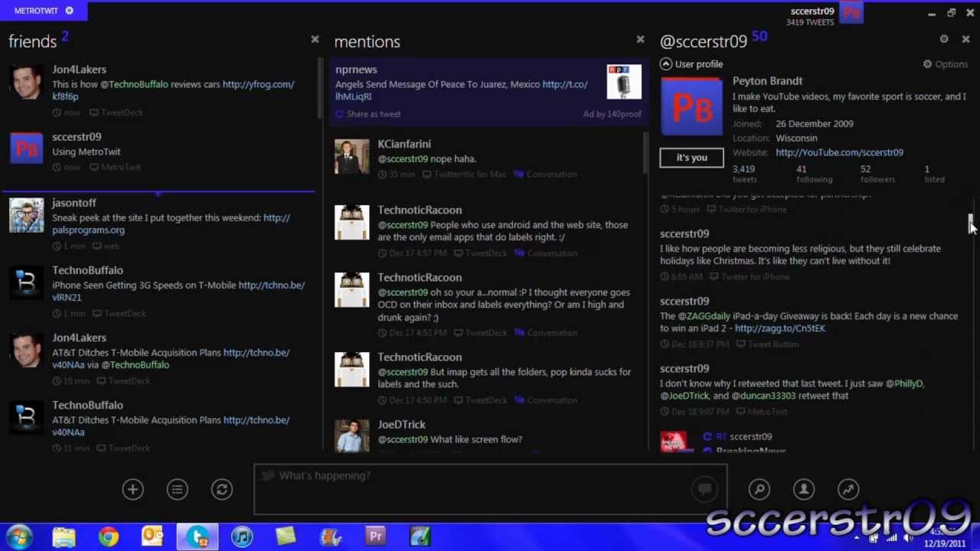This screenshot has width=980, height=551.
Task: Open the @sccerstr09 column settings gear
Action: click(x=944, y=39)
